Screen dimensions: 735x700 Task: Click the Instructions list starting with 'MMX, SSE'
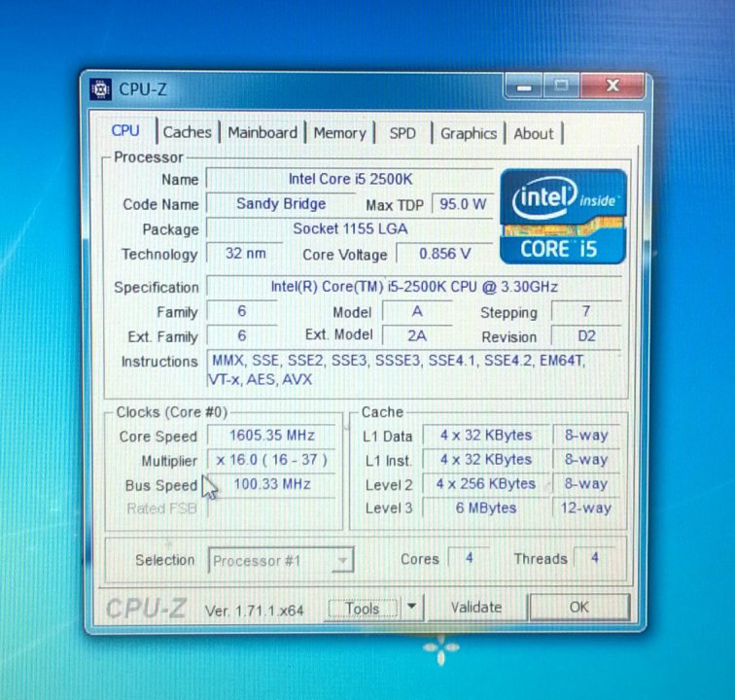tap(414, 369)
